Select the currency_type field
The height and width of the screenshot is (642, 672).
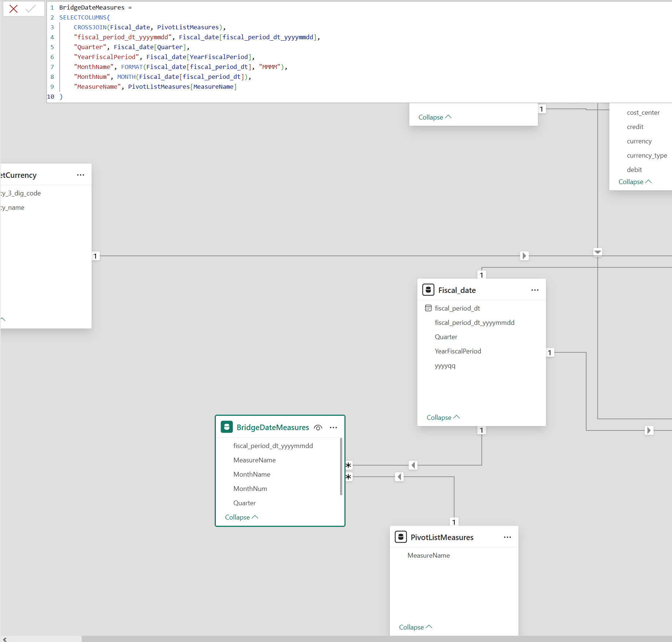647,155
